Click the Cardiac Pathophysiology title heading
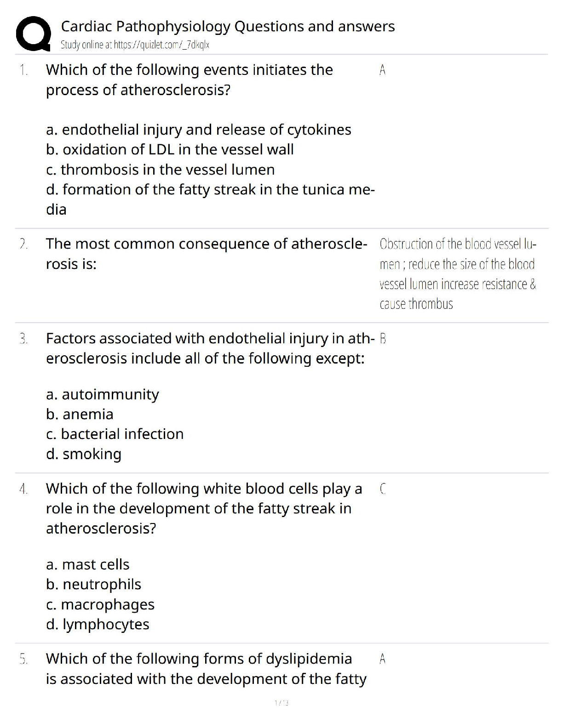Screen dimensions: 563x728 coord(228,27)
